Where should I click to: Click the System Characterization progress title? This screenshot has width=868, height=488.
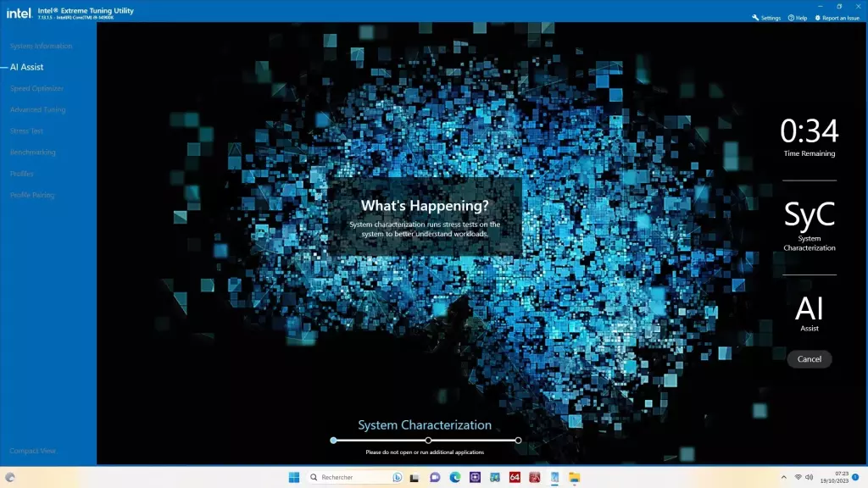pyautogui.click(x=425, y=425)
